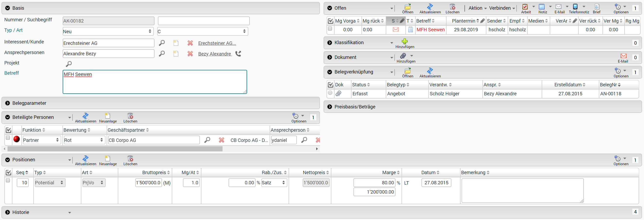Remove Interessent/Kunde with red X icon
The image size is (644, 220).
tap(190, 43)
